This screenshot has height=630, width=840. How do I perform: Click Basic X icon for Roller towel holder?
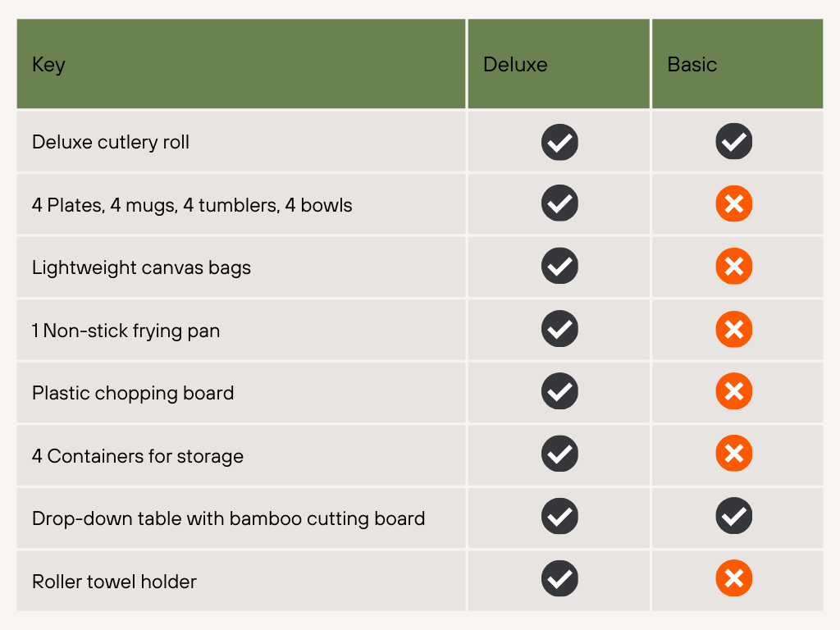pos(734,580)
